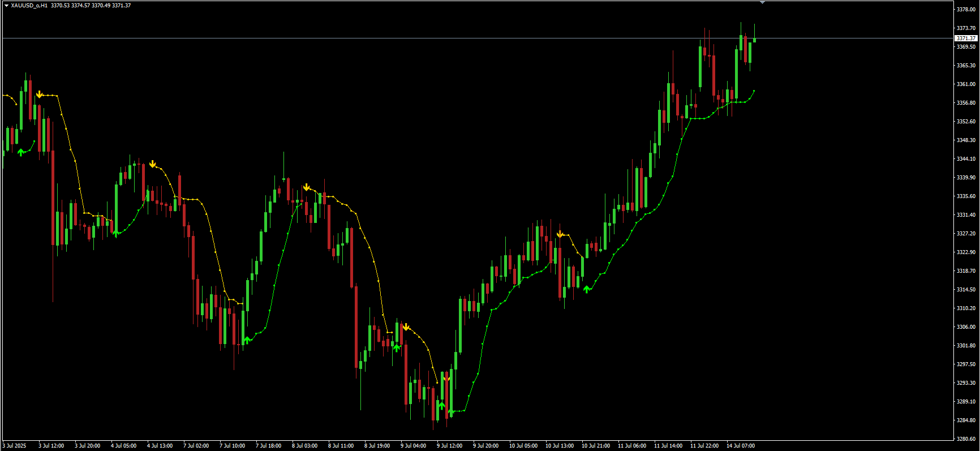Click the 3 Jul 2025 date label
The width and height of the screenshot is (980, 451).
(15, 446)
